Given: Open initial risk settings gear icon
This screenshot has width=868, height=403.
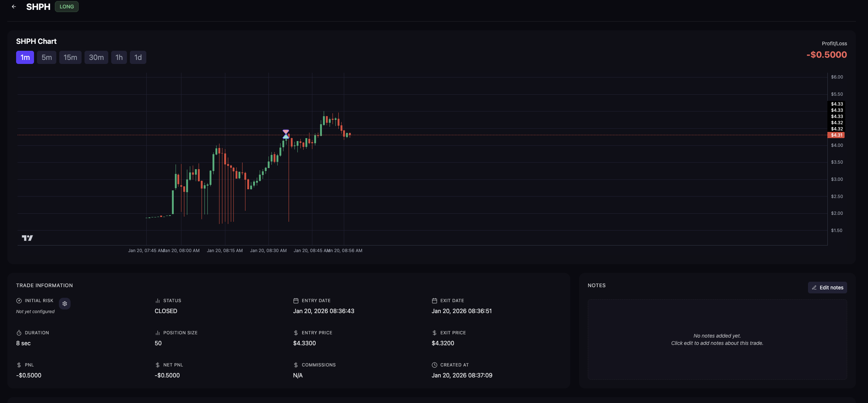Looking at the screenshot, I should click(x=65, y=304).
